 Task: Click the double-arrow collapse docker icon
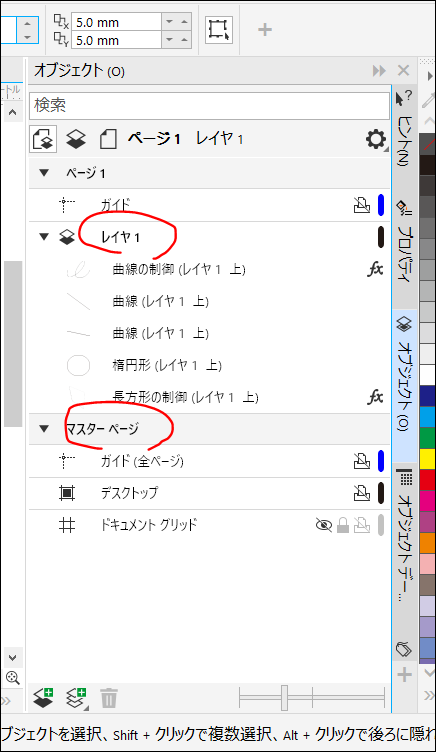click(x=379, y=71)
